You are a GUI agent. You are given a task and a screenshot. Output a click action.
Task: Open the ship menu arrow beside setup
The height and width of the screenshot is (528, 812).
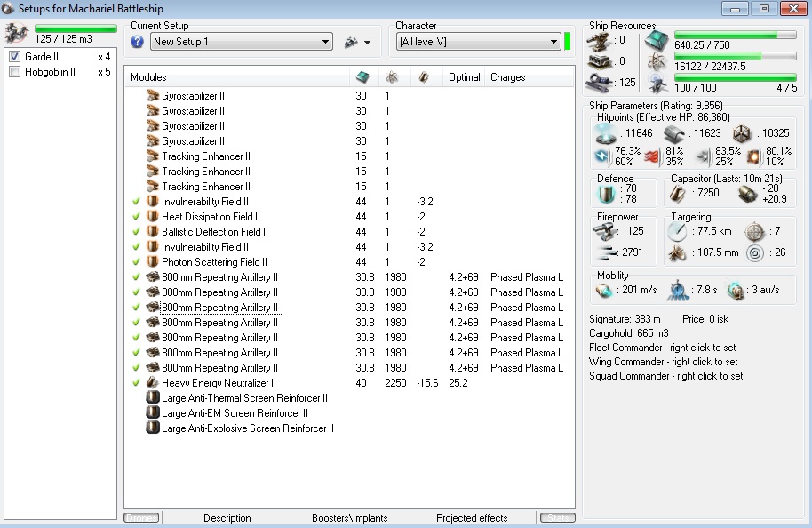[368, 42]
